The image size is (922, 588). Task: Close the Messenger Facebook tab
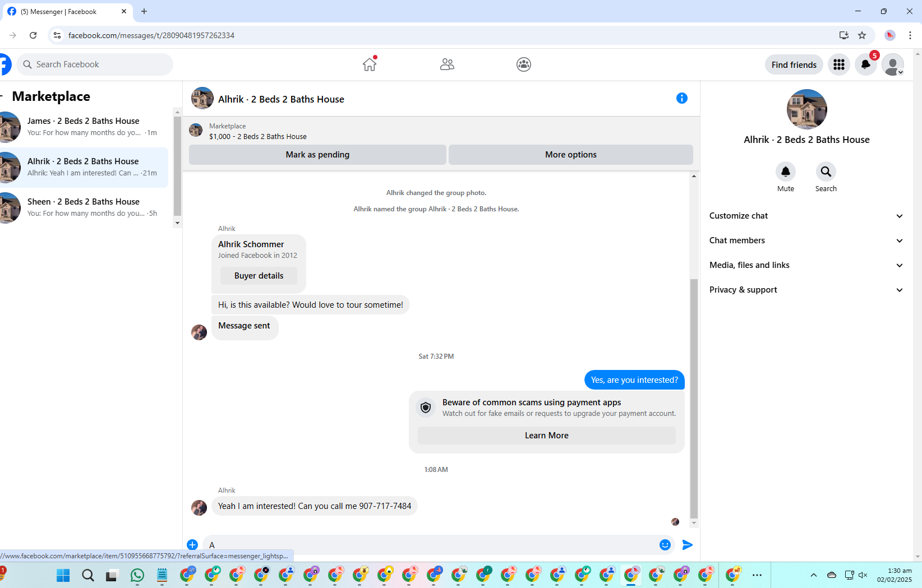click(124, 11)
